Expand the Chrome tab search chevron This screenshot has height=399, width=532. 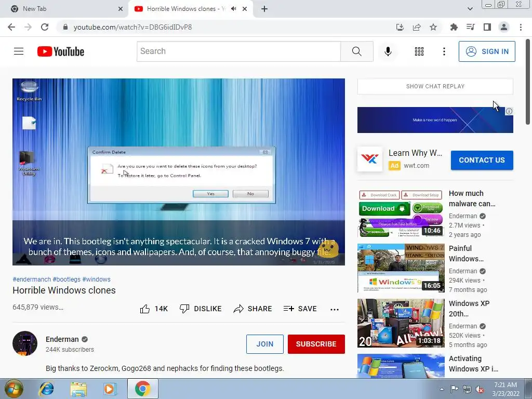pos(470,9)
